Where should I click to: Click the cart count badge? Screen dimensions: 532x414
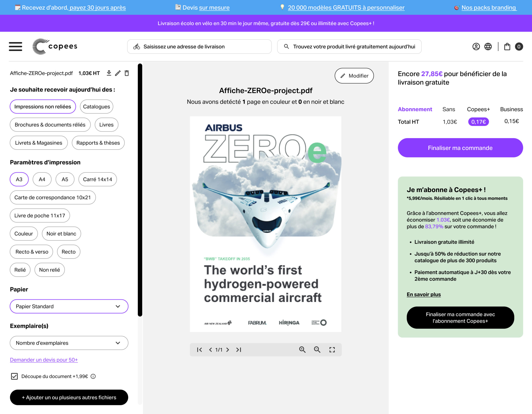pos(519,47)
